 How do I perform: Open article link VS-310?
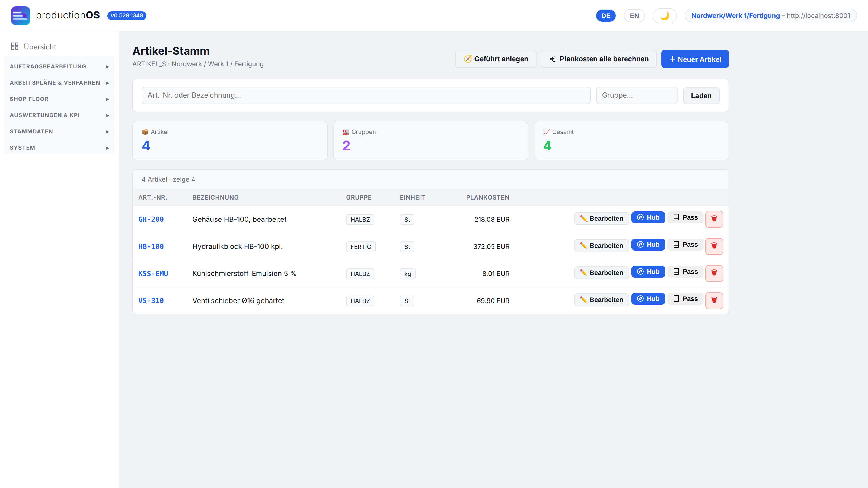pyautogui.click(x=151, y=301)
